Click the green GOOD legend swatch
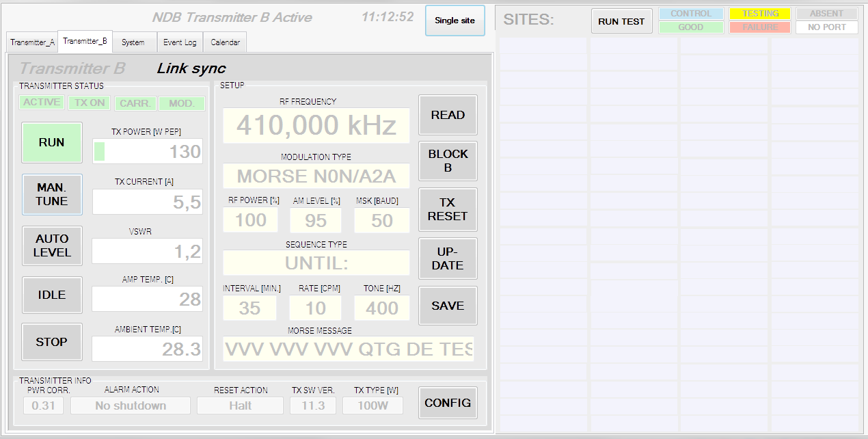 (x=691, y=27)
